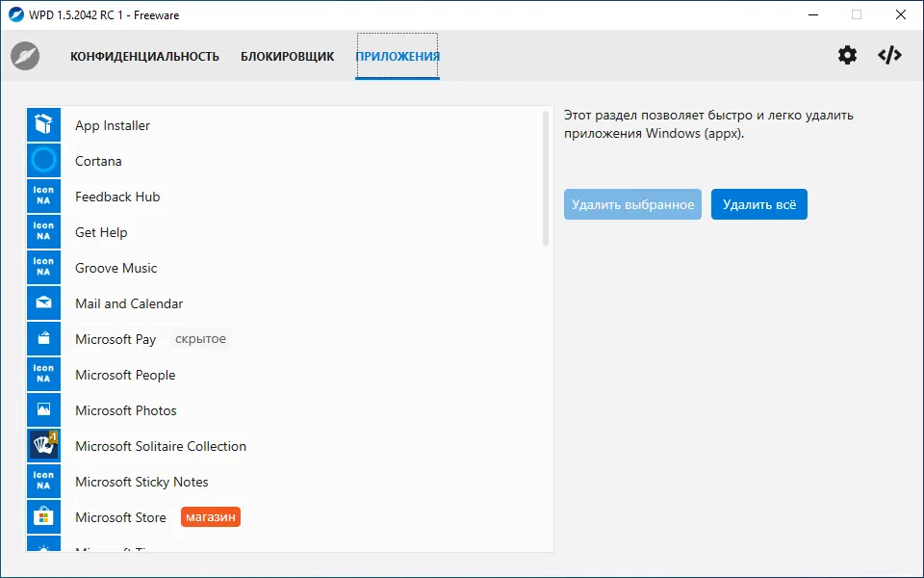The width and height of the screenshot is (924, 578).
Task: Click the Mail and Calendar envelope icon
Action: tap(43, 303)
